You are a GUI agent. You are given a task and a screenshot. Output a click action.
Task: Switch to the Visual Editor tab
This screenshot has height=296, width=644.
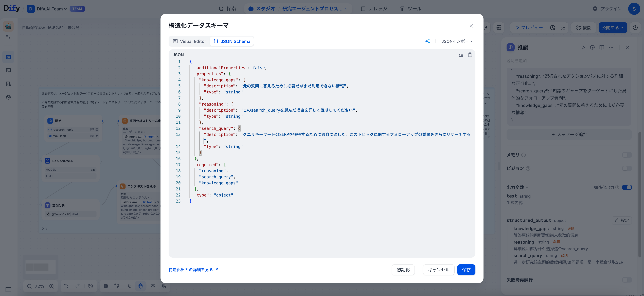pos(189,41)
